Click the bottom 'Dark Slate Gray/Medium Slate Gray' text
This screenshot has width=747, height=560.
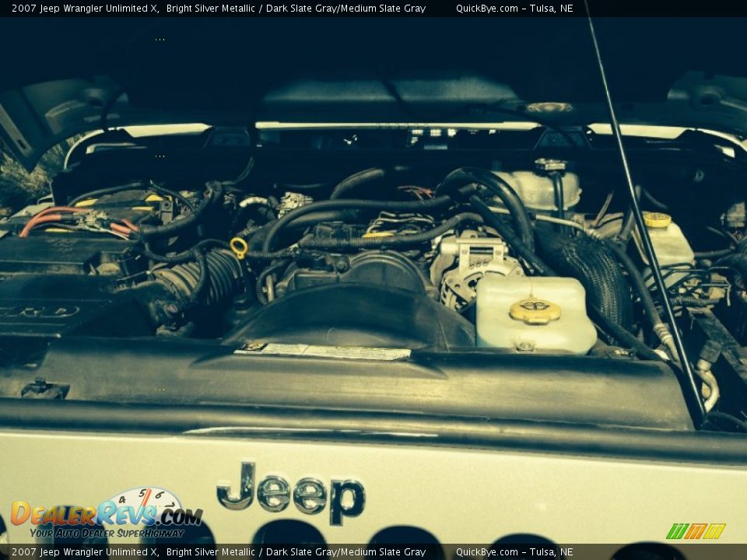point(345,552)
